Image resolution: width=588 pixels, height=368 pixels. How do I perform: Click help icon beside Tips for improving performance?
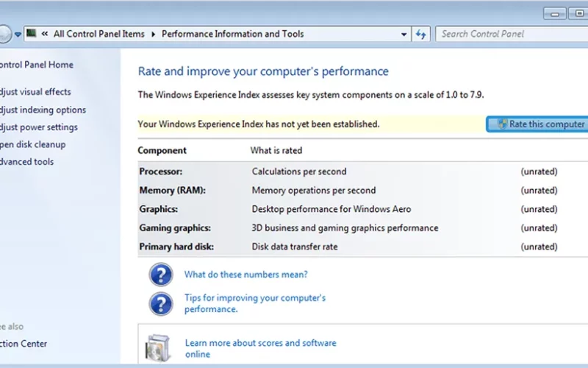[161, 304]
